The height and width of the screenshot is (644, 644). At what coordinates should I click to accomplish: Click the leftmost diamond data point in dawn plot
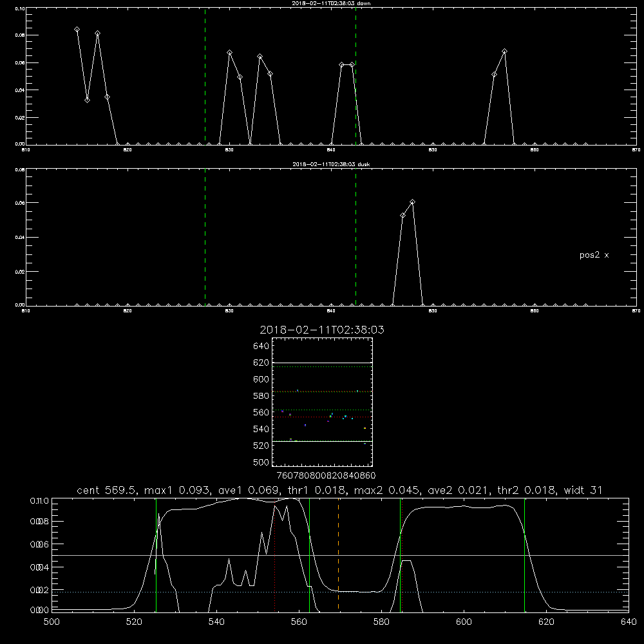[77, 30]
